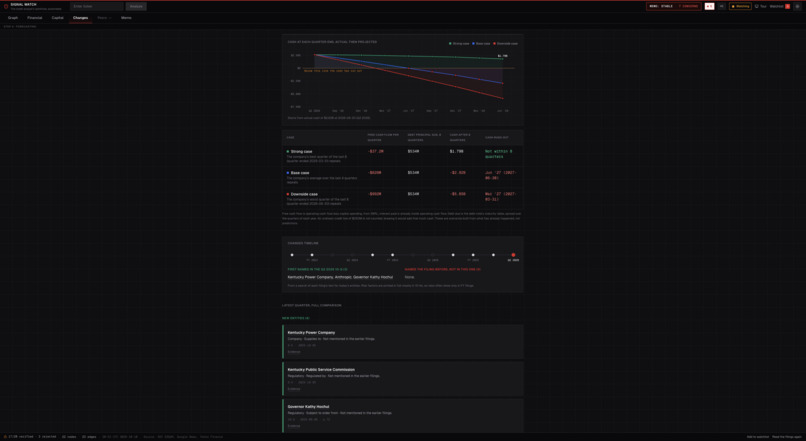Click 'Kentucky Power Company, Anthropic, Governor Kathy Hochul' text
The width and height of the screenshot is (806, 441).
pyautogui.click(x=340, y=277)
